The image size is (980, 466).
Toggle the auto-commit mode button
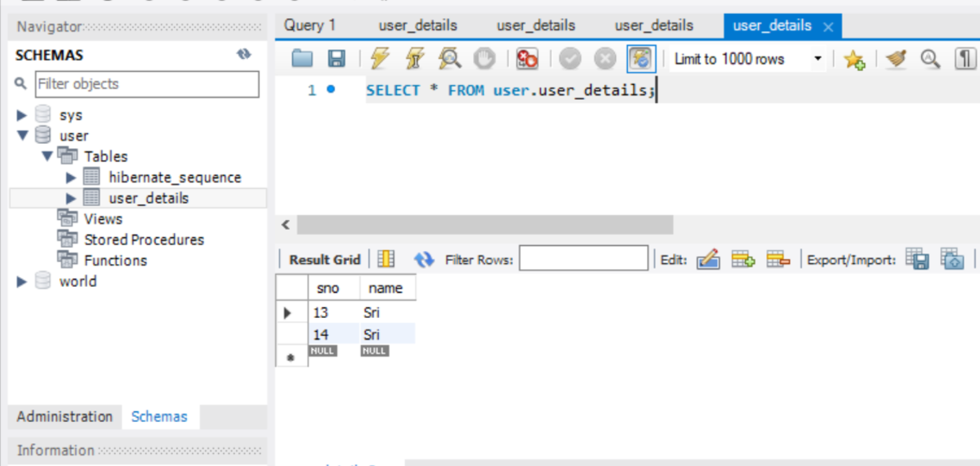(x=640, y=59)
